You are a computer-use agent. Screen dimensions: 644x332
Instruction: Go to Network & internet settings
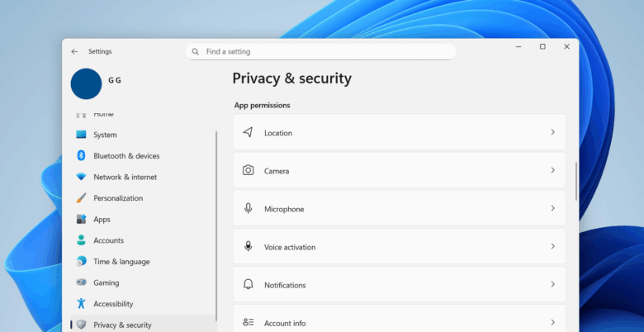[x=125, y=177]
